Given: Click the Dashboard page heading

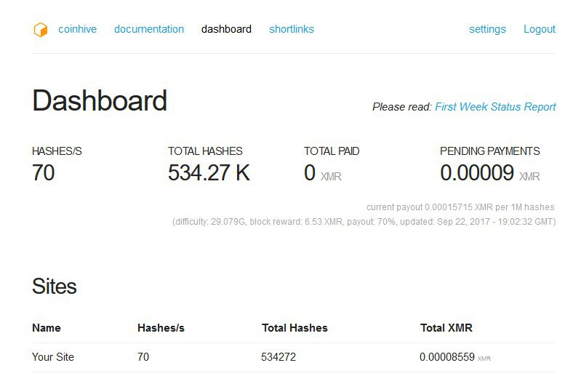Looking at the screenshot, I should click(x=100, y=100).
